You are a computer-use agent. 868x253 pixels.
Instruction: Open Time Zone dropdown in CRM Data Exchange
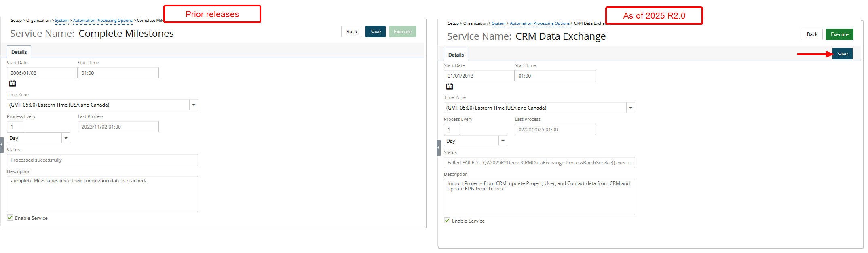(x=631, y=108)
